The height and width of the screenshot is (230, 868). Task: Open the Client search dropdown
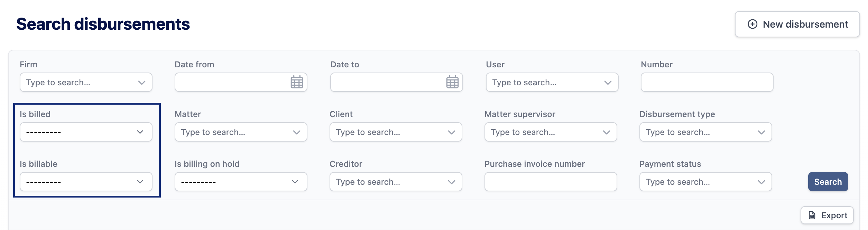(396, 132)
